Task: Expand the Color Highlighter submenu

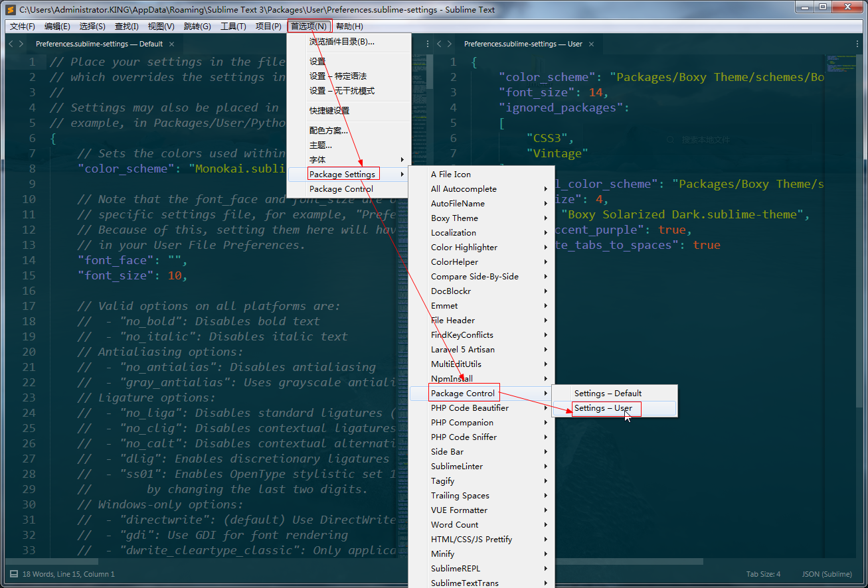Action: (480, 247)
